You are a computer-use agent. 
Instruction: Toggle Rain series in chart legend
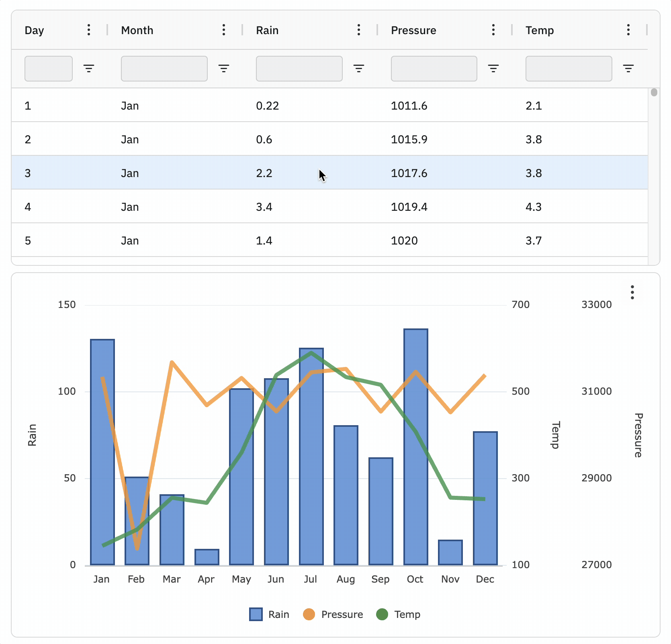[269, 614]
